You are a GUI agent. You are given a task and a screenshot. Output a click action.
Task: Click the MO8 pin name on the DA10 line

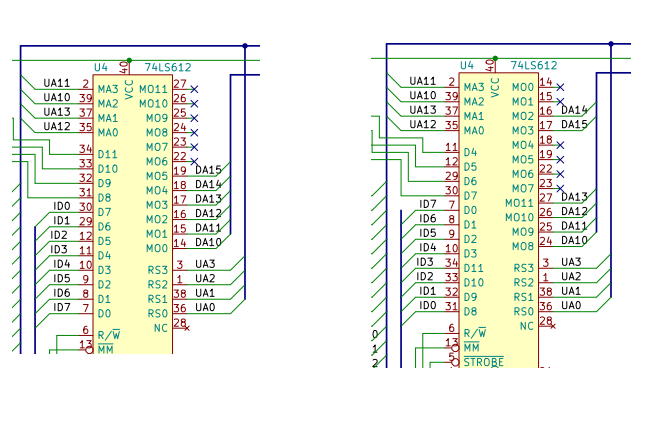523,246
